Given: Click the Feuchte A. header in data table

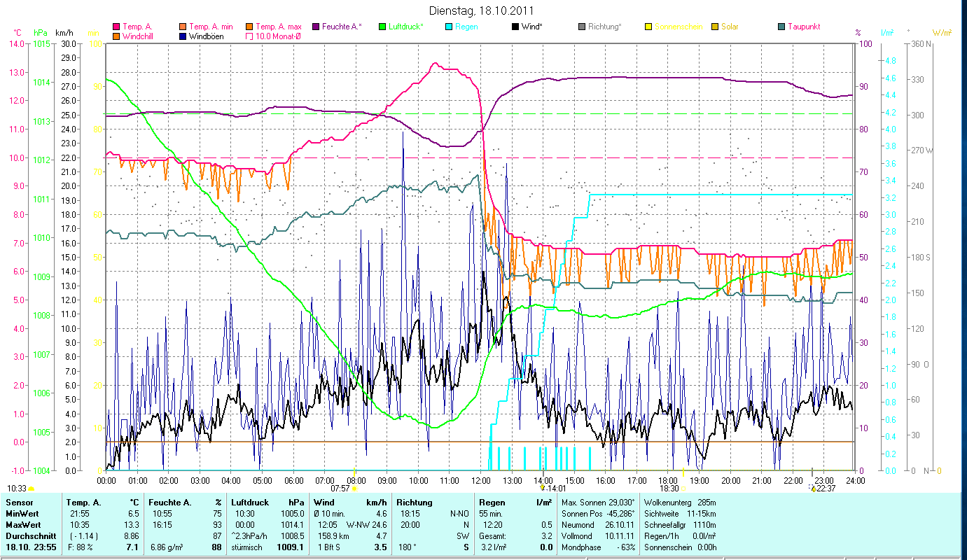Looking at the screenshot, I should pyautogui.click(x=170, y=503).
